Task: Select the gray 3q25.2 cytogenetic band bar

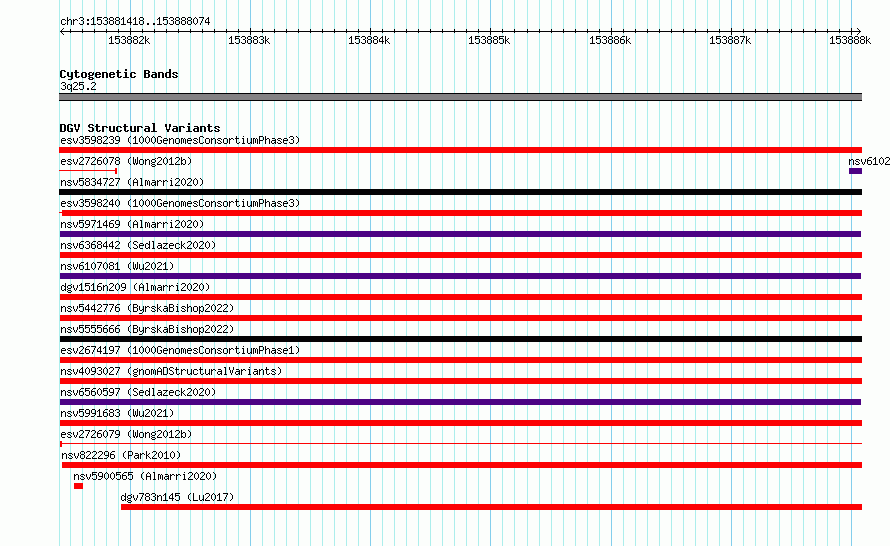Action: point(460,97)
